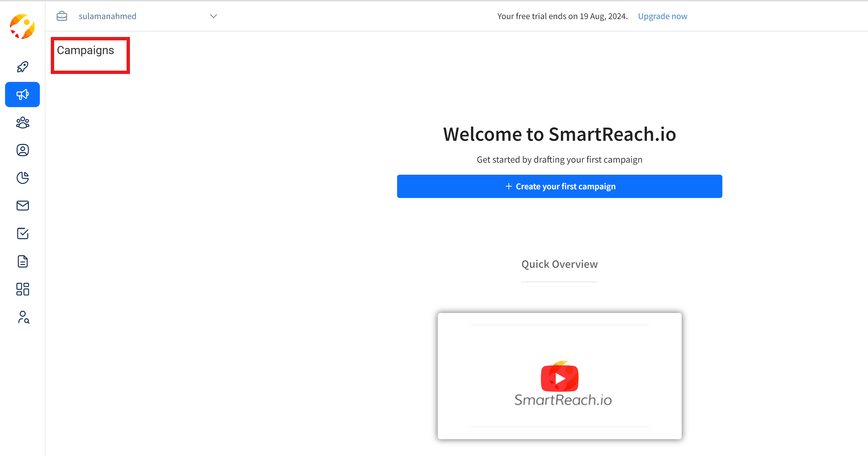Open the document templates sidebar icon

[x=22, y=261]
